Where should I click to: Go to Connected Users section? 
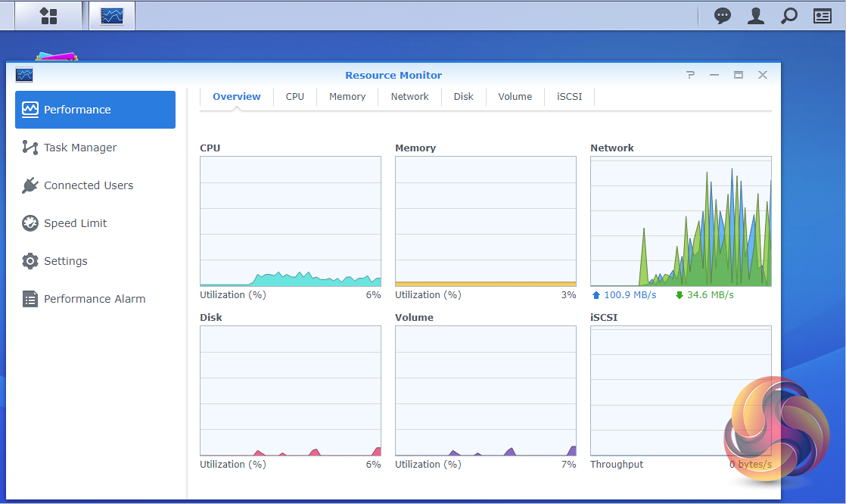pos(89,185)
